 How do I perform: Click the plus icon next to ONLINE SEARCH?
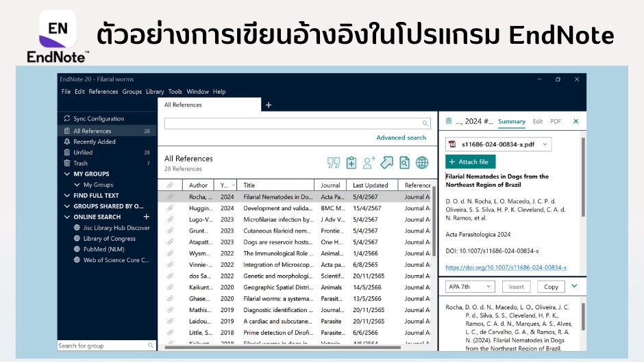[x=146, y=216]
